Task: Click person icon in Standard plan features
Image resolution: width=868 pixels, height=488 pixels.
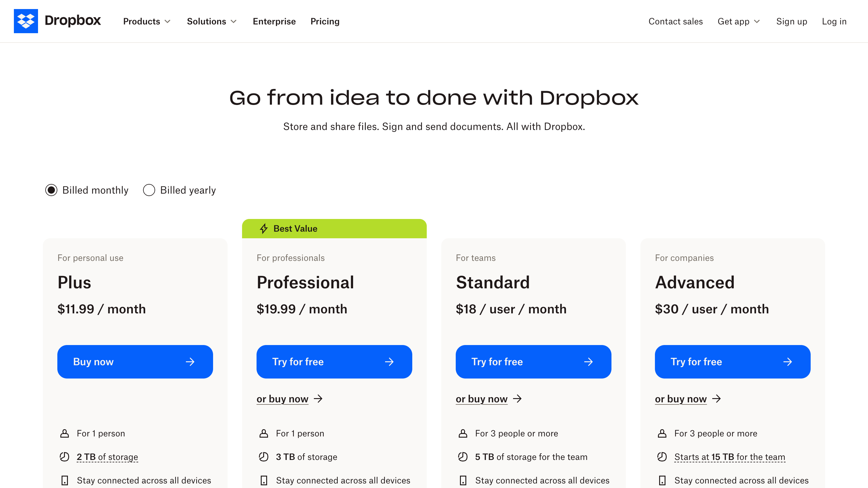Action: point(463,433)
